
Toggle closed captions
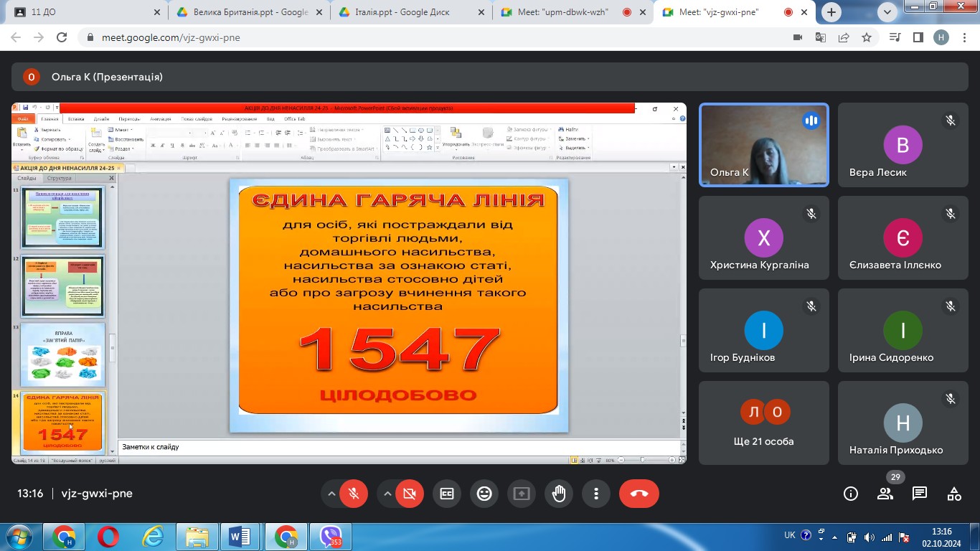[x=447, y=494]
